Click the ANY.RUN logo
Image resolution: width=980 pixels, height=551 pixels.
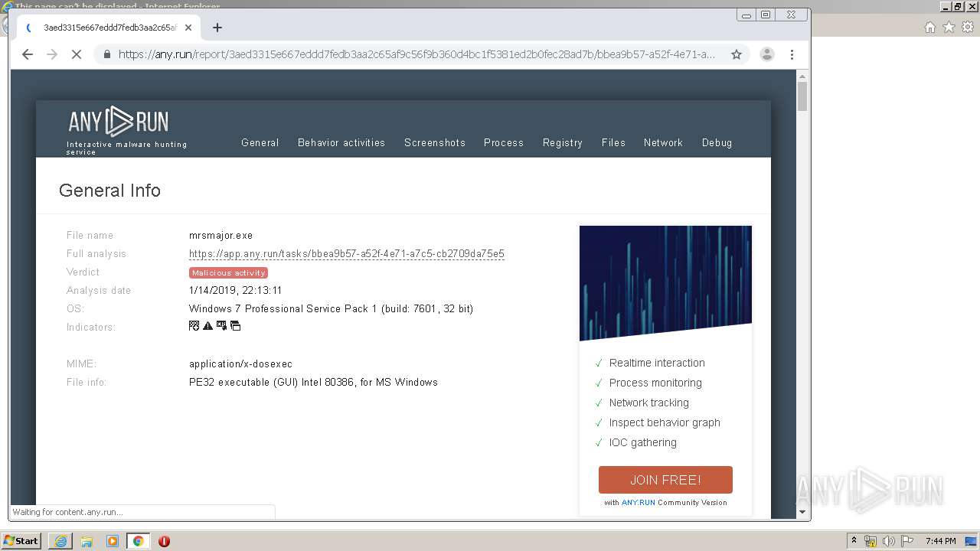119,122
